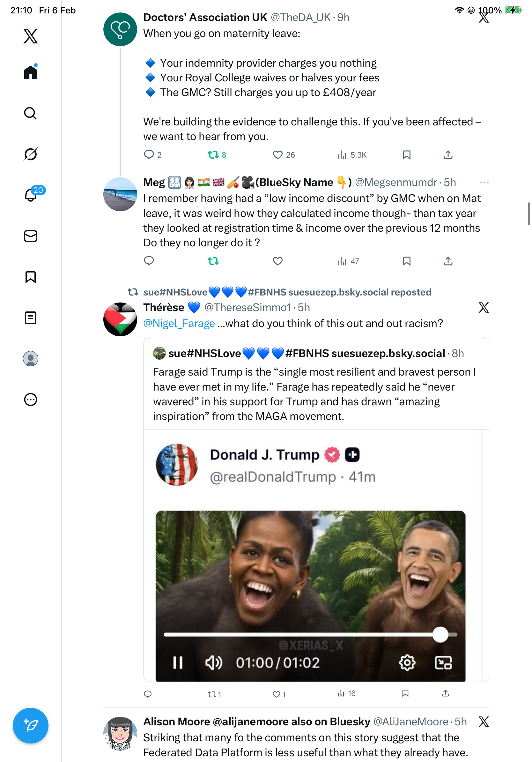Open Alison Moore's profile avatar
This screenshot has height=762, width=532.
coord(120,734)
